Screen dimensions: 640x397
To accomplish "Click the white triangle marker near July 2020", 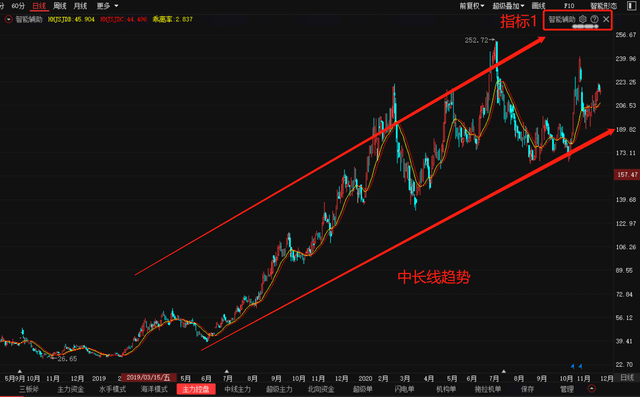I will (x=504, y=371).
